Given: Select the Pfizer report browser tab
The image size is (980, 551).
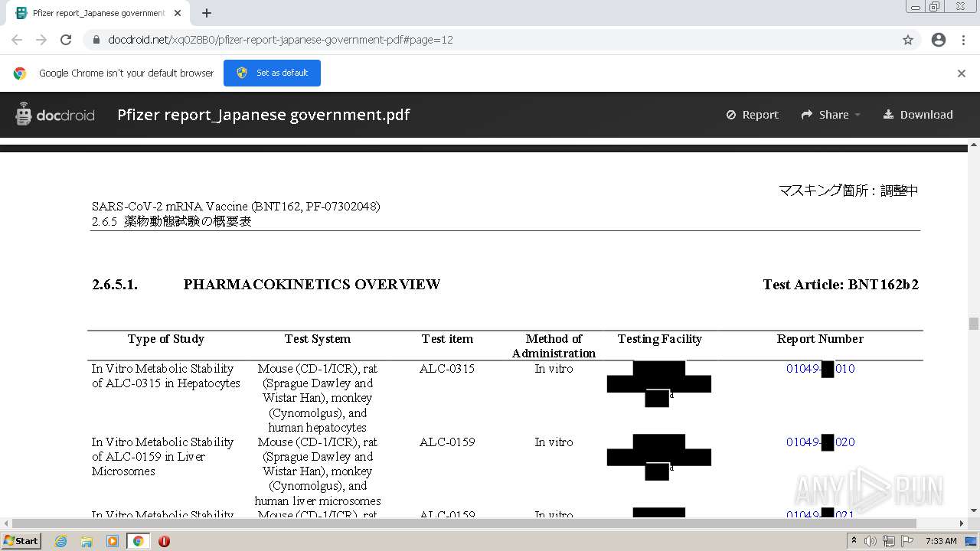Looking at the screenshot, I should (99, 13).
